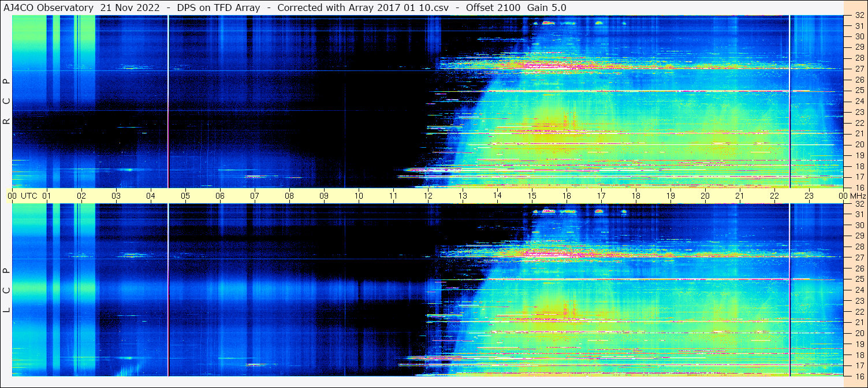Click the 31 MHz tick of RCP panel
868x388 pixels.
tap(859, 26)
